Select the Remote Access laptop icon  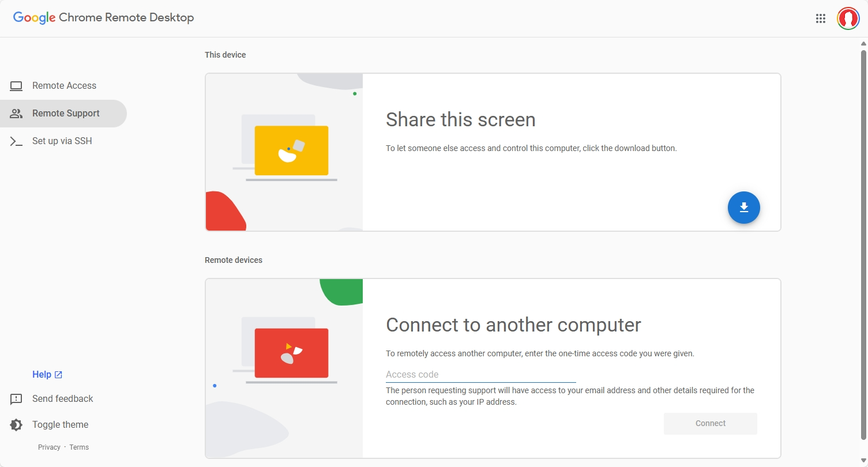[16, 86]
